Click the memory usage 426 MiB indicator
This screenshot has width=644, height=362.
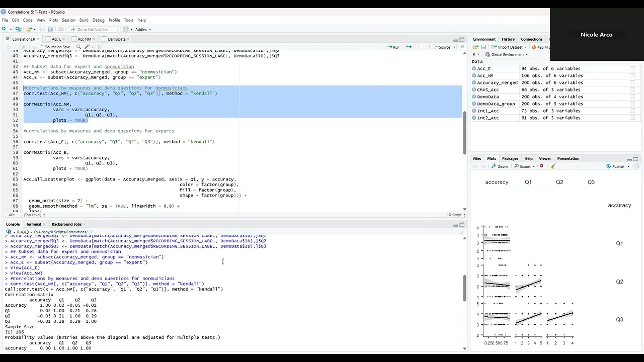point(541,47)
